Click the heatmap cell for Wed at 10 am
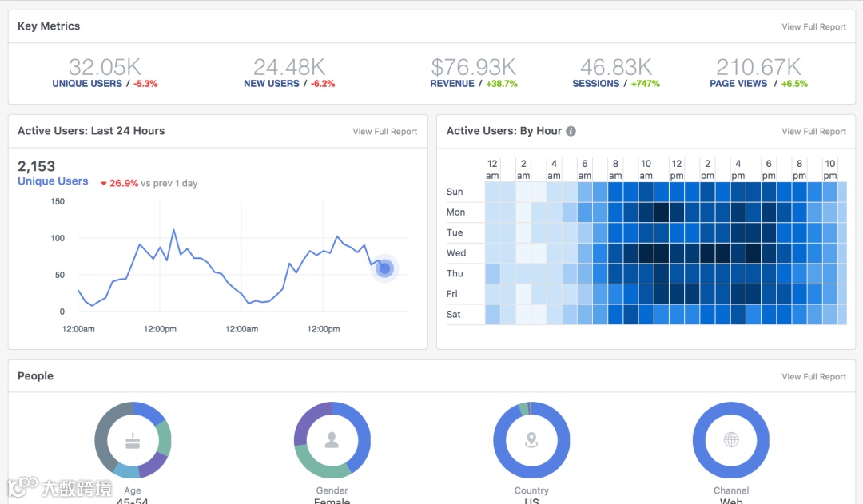Image resolution: width=863 pixels, height=504 pixels. click(646, 253)
